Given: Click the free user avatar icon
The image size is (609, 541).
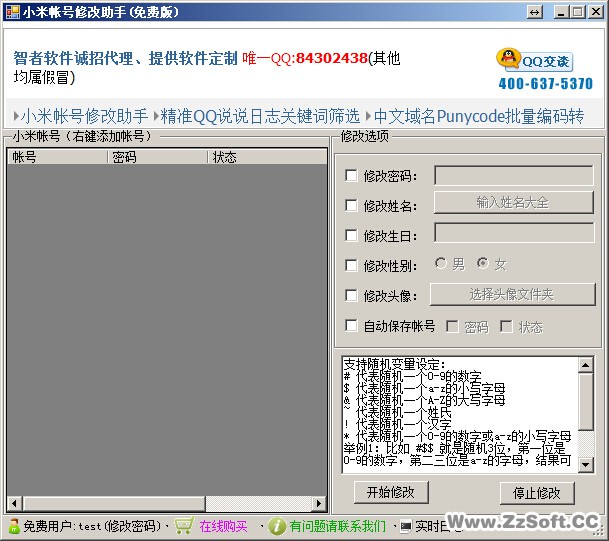Looking at the screenshot, I should click(x=14, y=526).
